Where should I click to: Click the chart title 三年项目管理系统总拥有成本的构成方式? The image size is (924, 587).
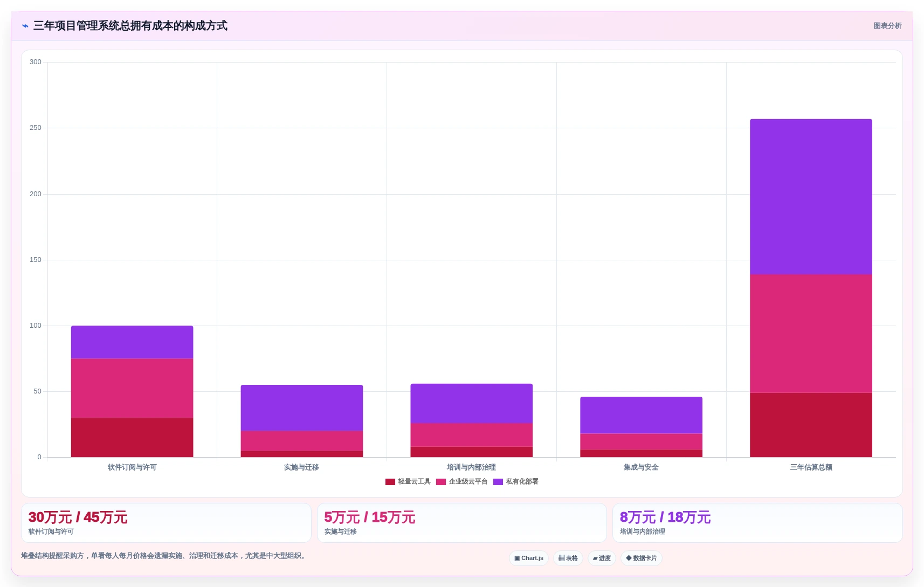tap(130, 26)
